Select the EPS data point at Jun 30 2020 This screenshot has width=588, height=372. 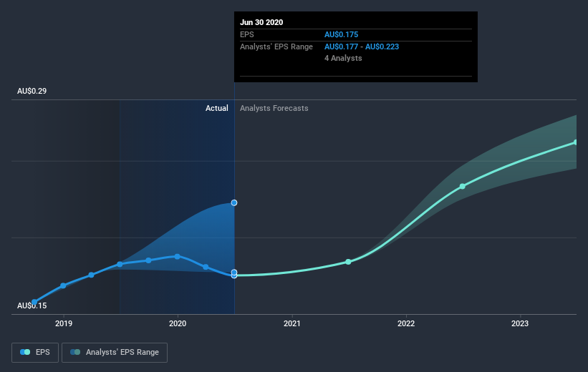click(234, 275)
